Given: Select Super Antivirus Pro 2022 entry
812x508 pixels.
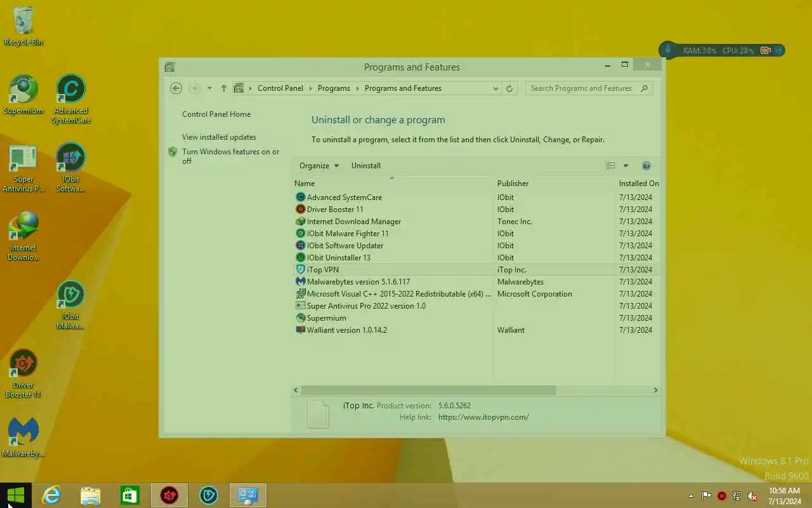Looking at the screenshot, I should tap(476, 306).
